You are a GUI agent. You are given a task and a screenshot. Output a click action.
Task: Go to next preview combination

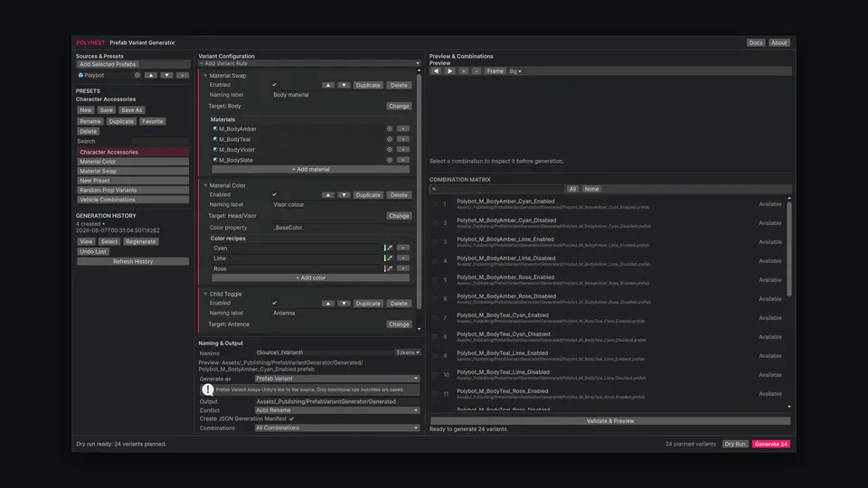tap(449, 70)
